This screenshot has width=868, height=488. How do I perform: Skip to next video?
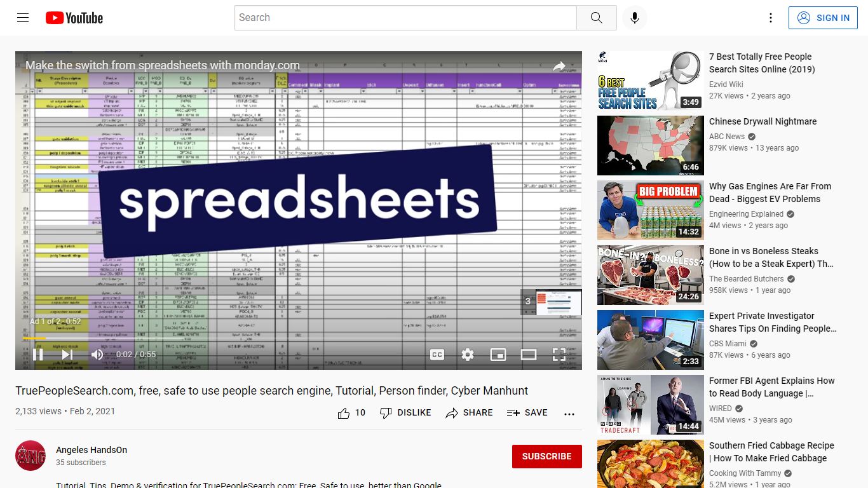(67, 355)
